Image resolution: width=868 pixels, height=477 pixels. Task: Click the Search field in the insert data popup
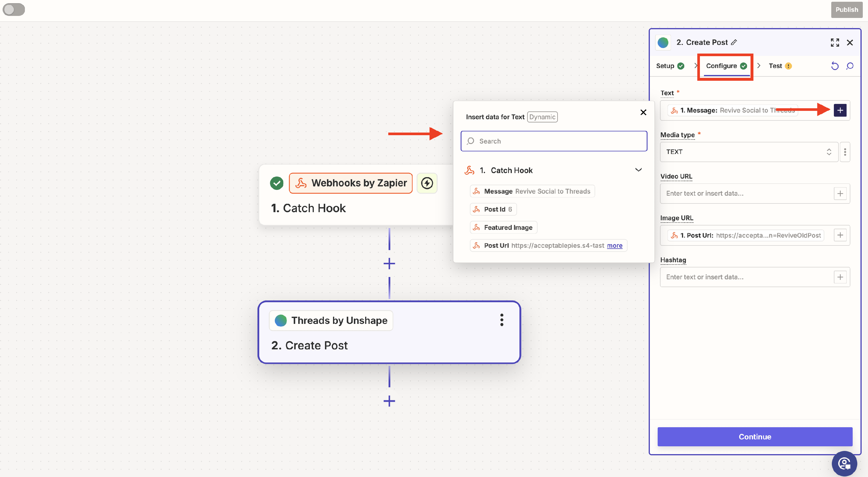pos(553,141)
